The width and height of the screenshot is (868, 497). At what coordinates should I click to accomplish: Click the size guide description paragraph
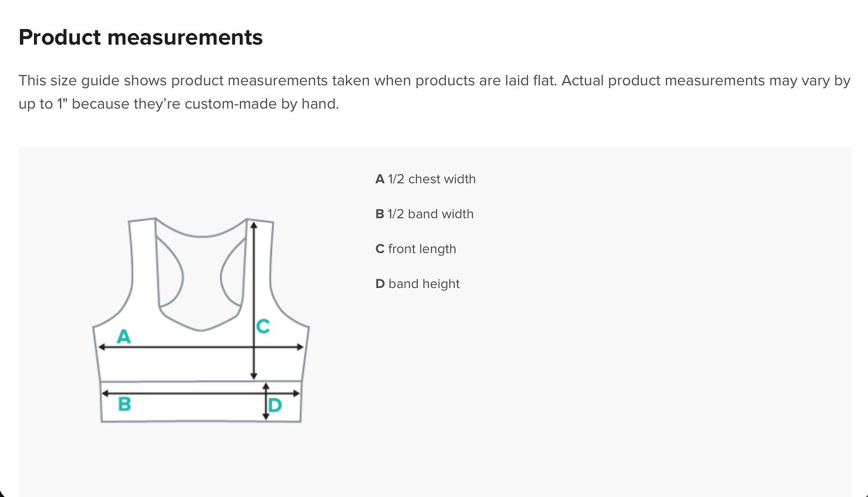coord(434,92)
